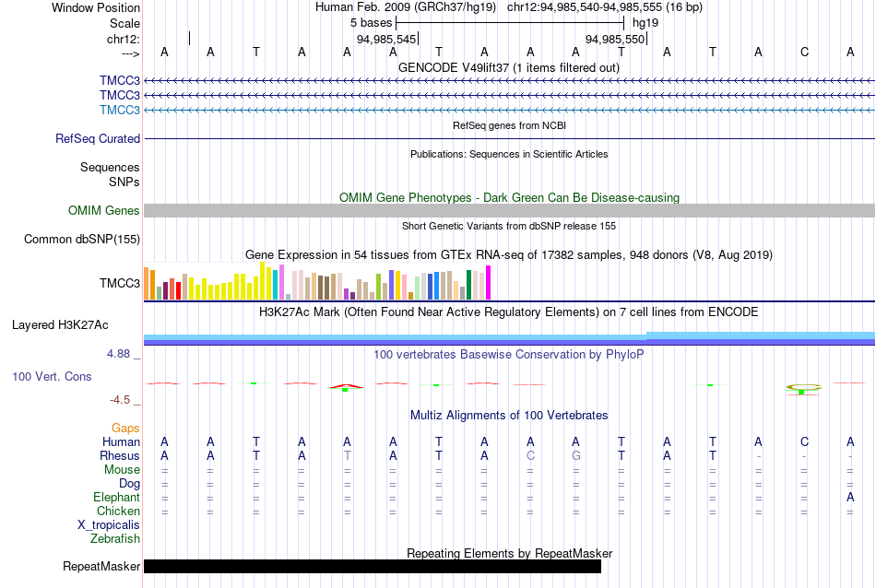
Task: Click the SNPs track label
Action: tap(124, 182)
